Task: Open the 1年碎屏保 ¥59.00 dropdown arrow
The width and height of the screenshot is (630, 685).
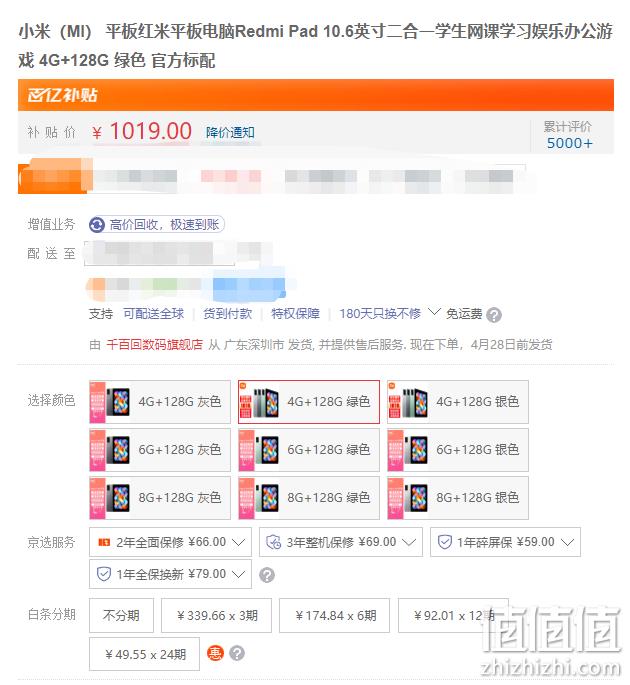Action: (568, 542)
